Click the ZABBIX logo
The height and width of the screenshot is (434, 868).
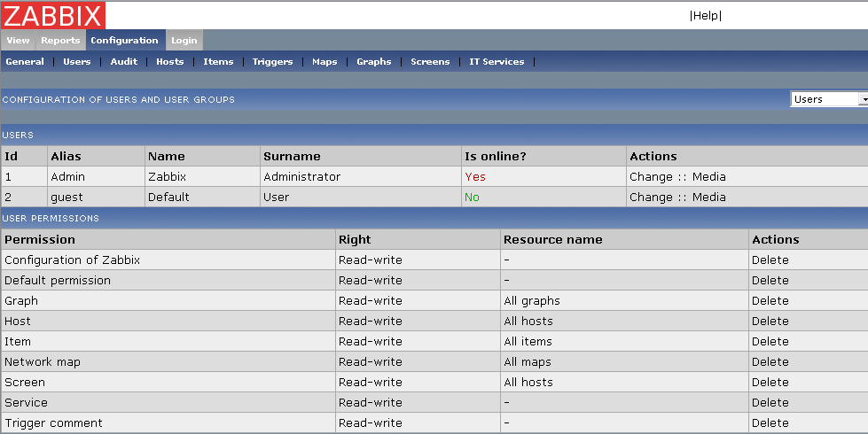(x=53, y=15)
